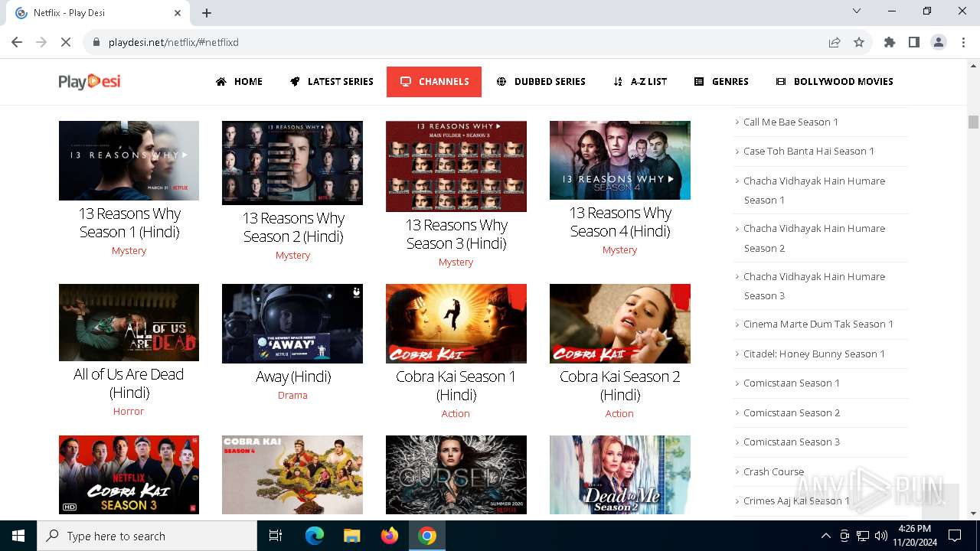Open the tab search dropdown arrow
980x551 pixels.
[857, 11]
